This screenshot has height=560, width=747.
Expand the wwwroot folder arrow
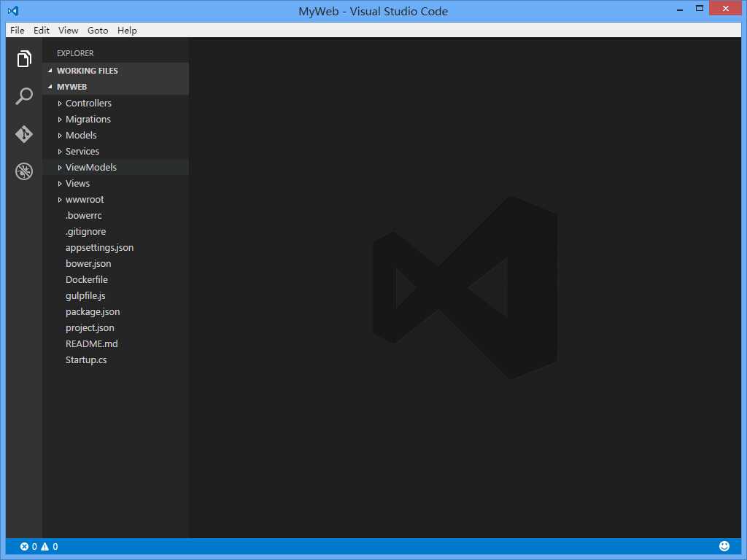pyautogui.click(x=60, y=200)
